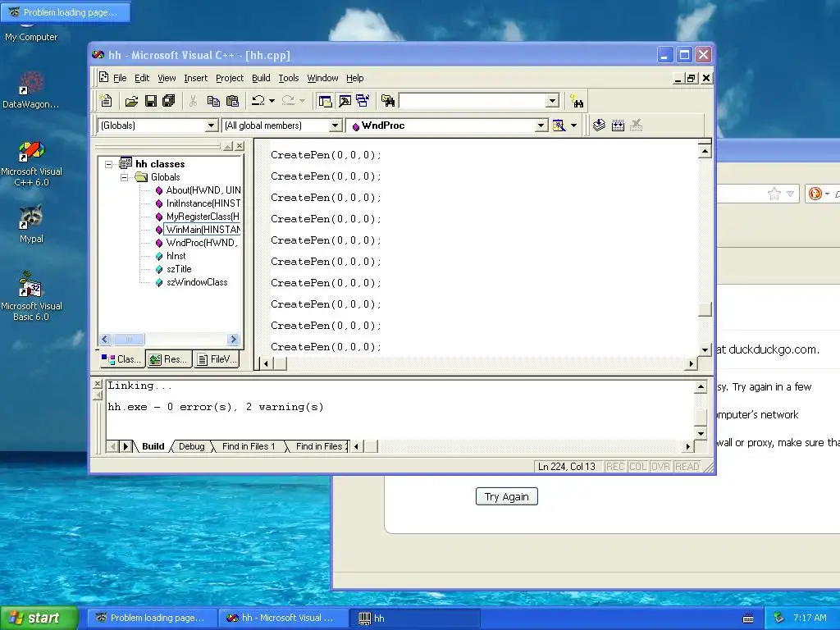Switch to the FileView tab
The height and width of the screenshot is (630, 840).
click(x=217, y=359)
